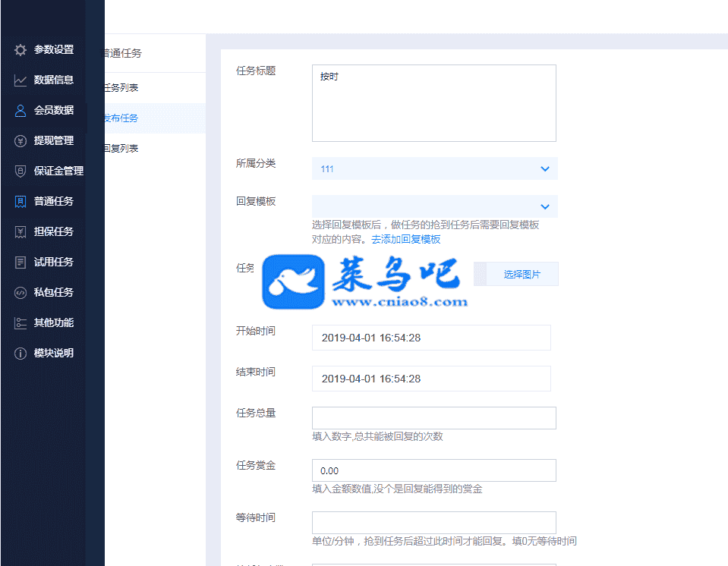Image resolution: width=728 pixels, height=566 pixels.
Task: Click the info icon beside 模块说明
Action: pos(20,354)
